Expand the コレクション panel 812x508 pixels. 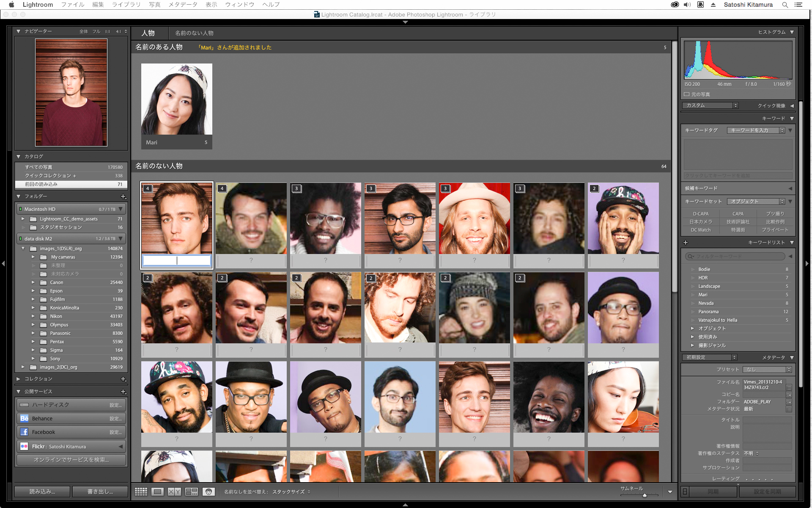19,379
